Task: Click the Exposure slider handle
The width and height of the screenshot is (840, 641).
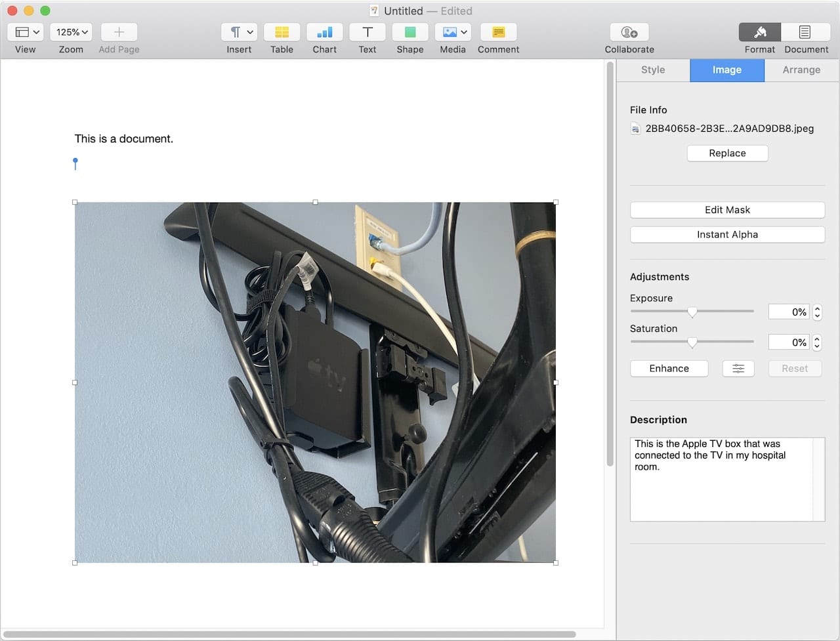Action: click(692, 312)
